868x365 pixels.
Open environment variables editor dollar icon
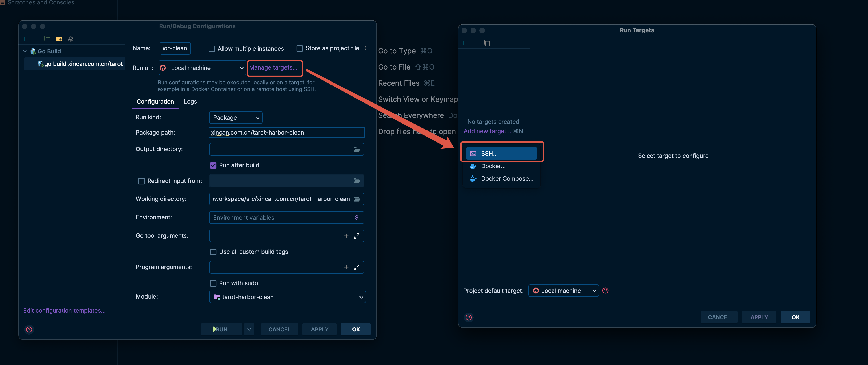point(356,217)
